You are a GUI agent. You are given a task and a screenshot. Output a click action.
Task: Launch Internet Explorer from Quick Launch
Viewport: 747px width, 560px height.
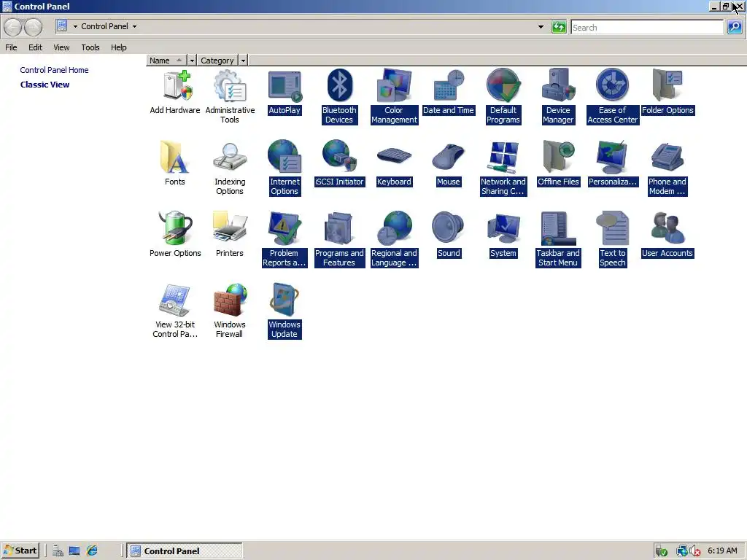(92, 551)
